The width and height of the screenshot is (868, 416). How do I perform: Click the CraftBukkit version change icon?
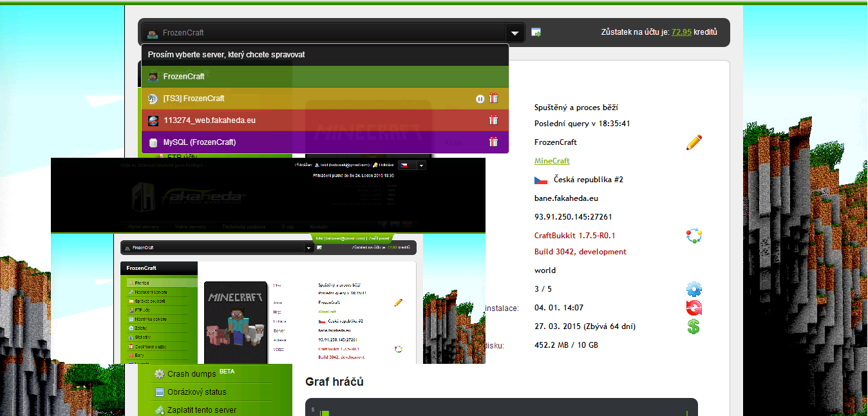point(693,236)
